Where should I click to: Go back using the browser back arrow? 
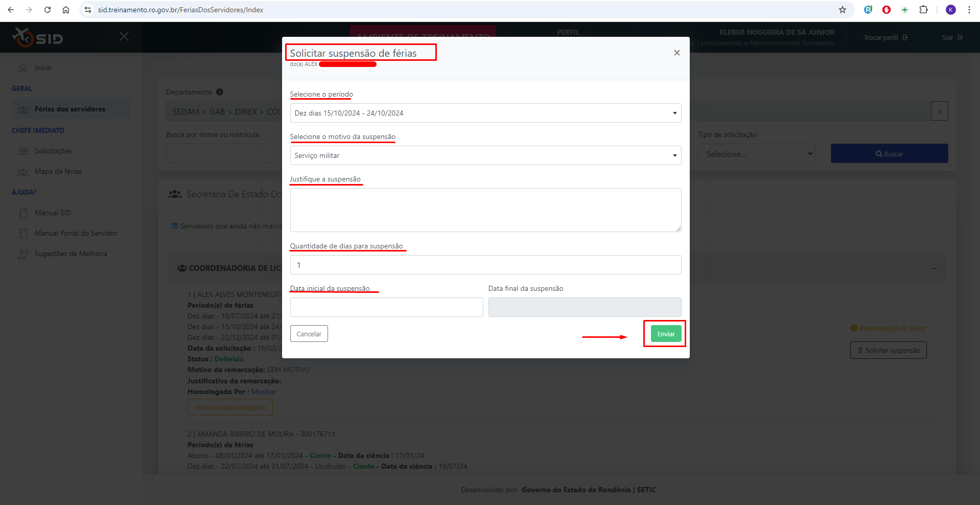click(11, 10)
